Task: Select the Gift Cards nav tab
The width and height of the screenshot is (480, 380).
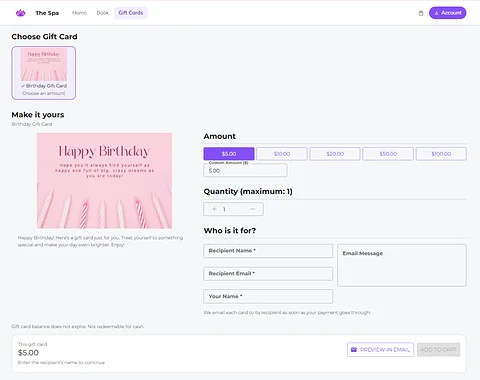Action: tap(131, 13)
